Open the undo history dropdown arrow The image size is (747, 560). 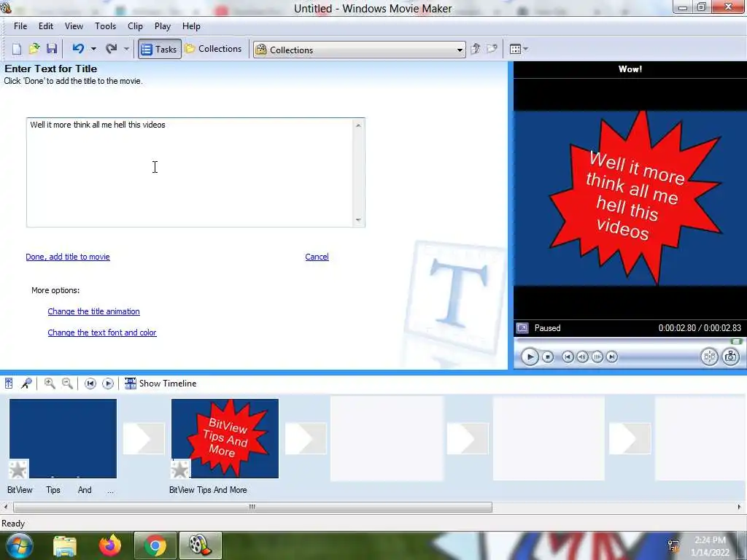tap(93, 49)
